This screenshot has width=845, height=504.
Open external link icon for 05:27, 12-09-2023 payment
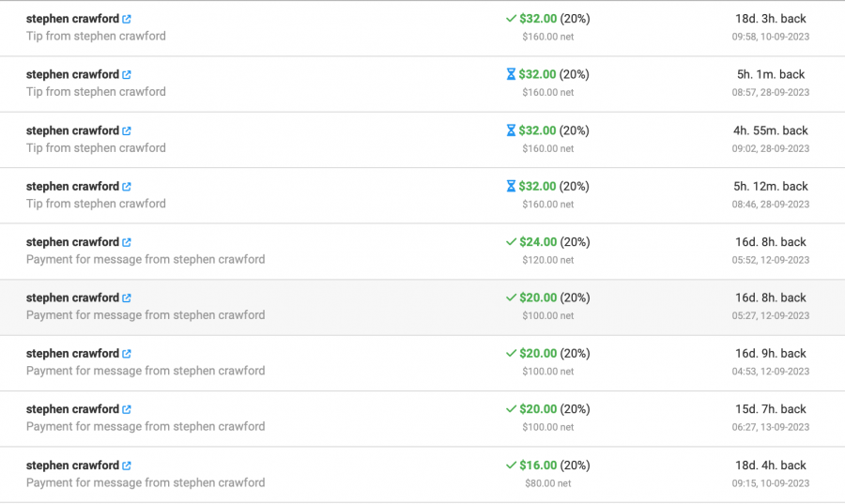click(x=127, y=298)
